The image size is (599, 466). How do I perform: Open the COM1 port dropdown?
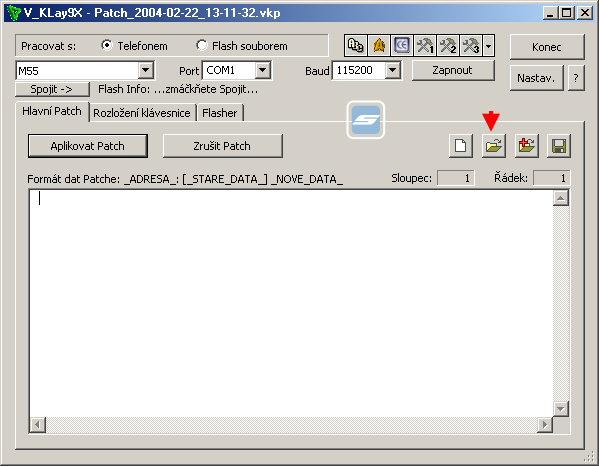(x=262, y=70)
